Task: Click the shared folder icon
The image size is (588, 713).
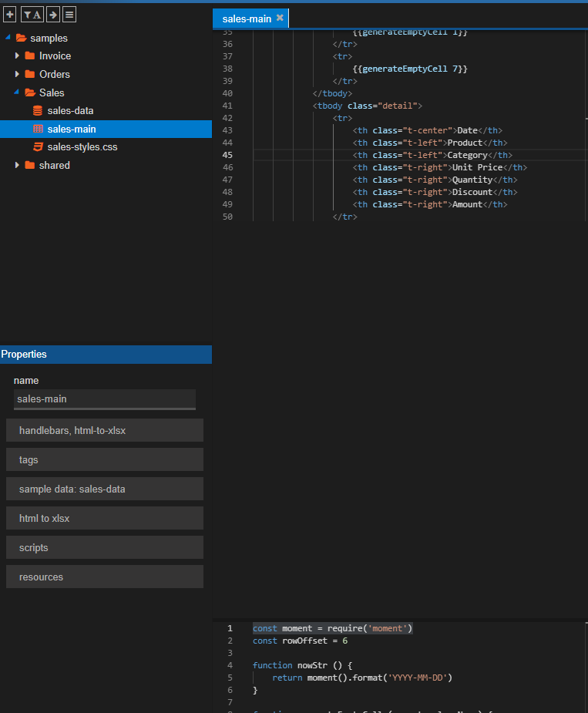Action: [30, 165]
